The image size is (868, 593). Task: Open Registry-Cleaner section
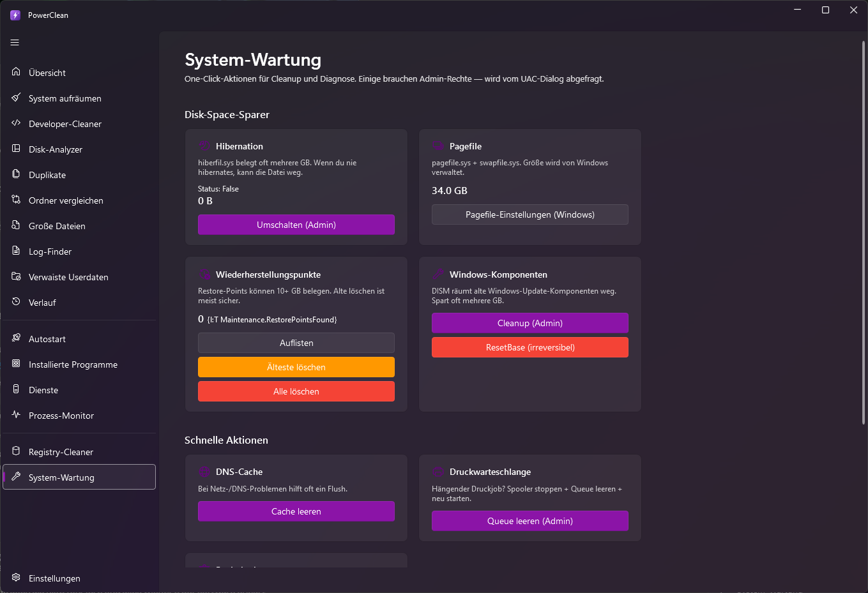point(79,452)
